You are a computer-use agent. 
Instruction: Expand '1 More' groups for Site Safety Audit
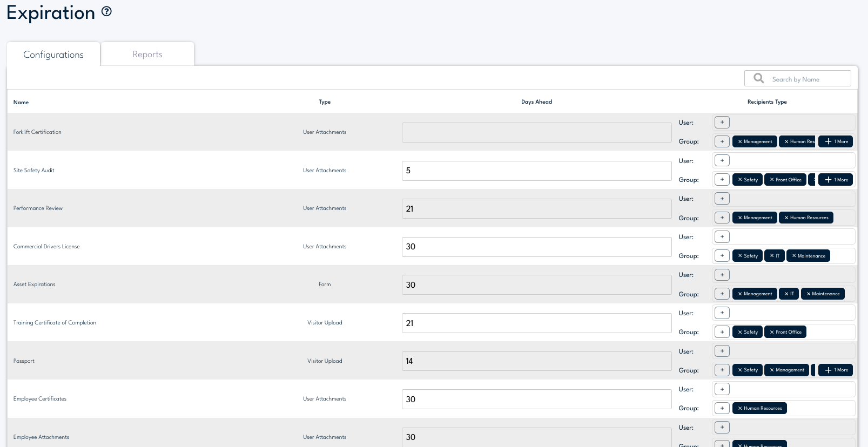[x=836, y=180]
